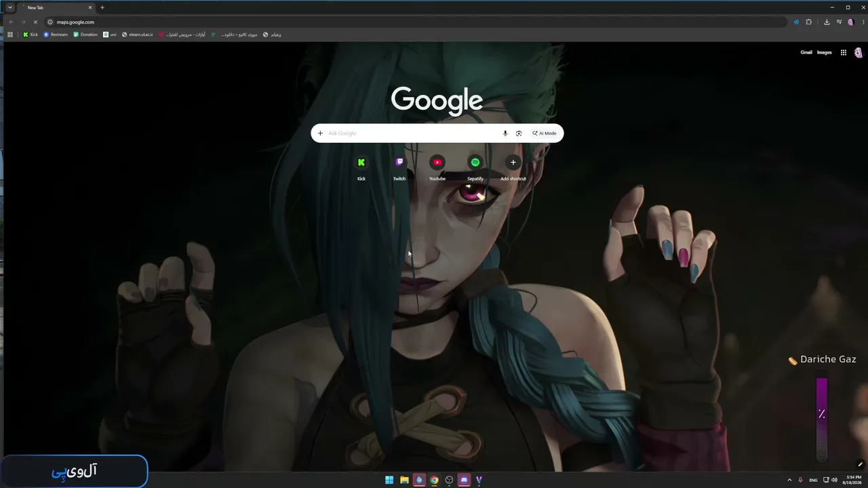868x488 pixels.
Task: Go forward to the next page
Action: point(23,22)
